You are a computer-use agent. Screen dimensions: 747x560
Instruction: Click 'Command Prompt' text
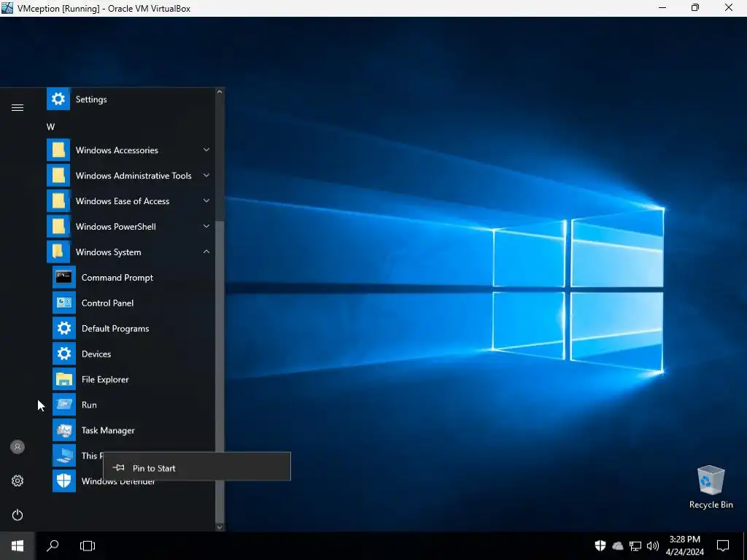tap(117, 278)
